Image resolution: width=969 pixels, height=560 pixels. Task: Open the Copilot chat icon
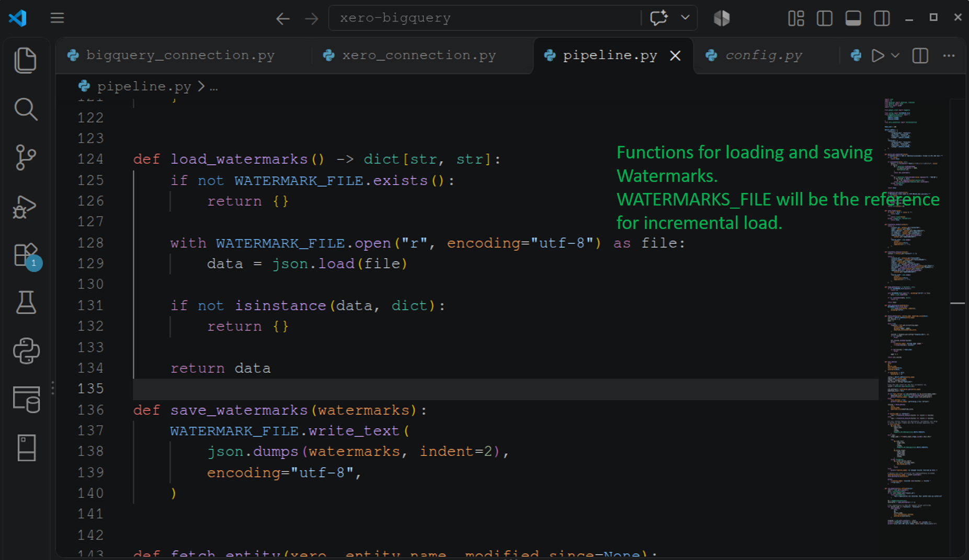[x=659, y=18]
